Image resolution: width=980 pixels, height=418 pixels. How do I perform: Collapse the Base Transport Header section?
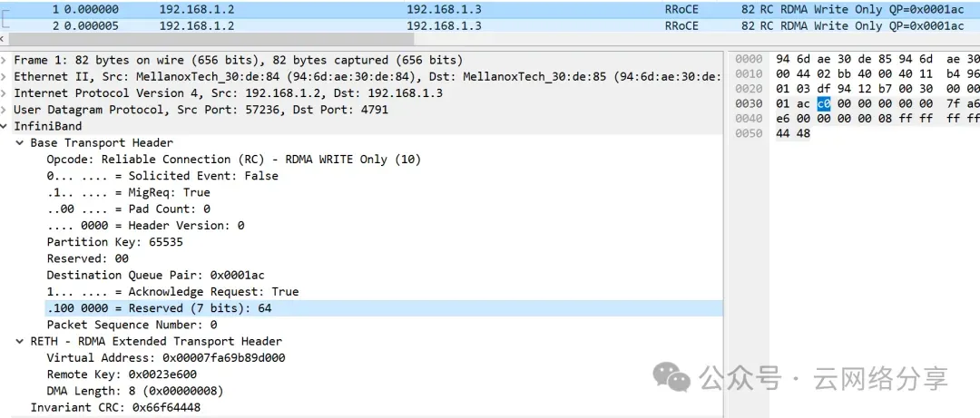tap(20, 142)
